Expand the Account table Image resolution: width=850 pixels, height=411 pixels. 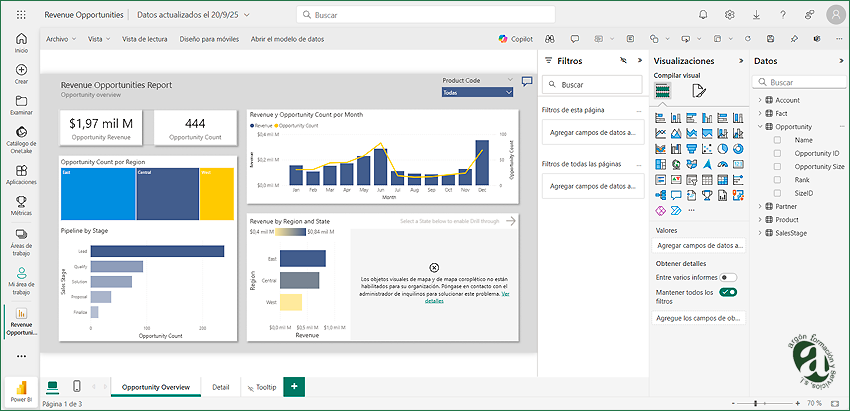(x=759, y=100)
